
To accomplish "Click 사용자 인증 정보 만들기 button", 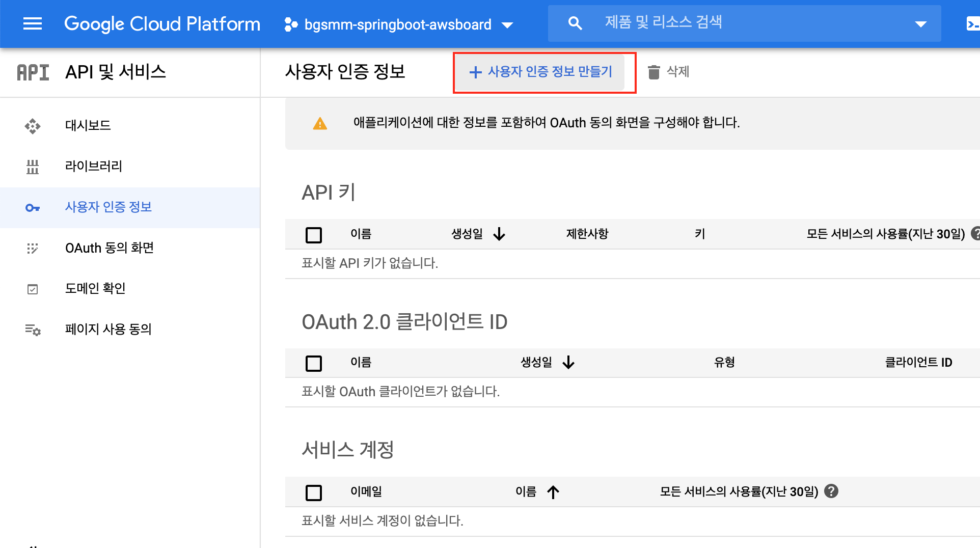I will (x=540, y=72).
